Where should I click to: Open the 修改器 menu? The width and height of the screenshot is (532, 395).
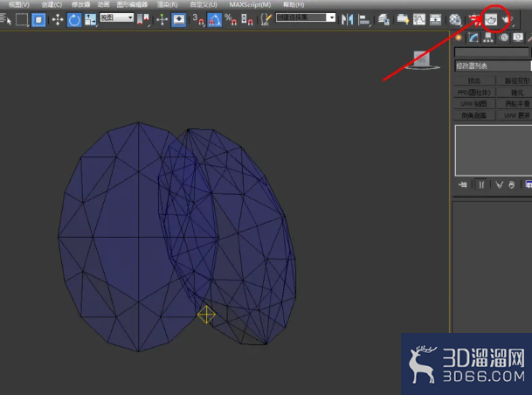coord(80,4)
